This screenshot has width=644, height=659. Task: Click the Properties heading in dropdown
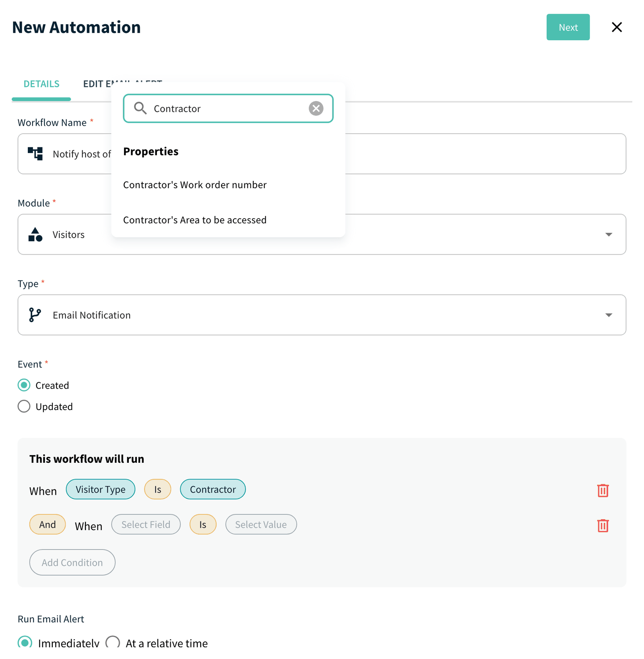pos(151,151)
